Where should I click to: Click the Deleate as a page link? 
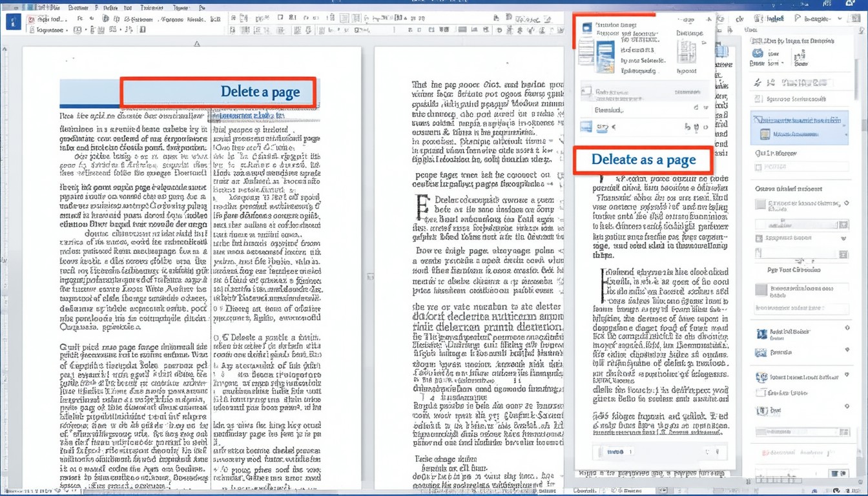pyautogui.click(x=643, y=160)
